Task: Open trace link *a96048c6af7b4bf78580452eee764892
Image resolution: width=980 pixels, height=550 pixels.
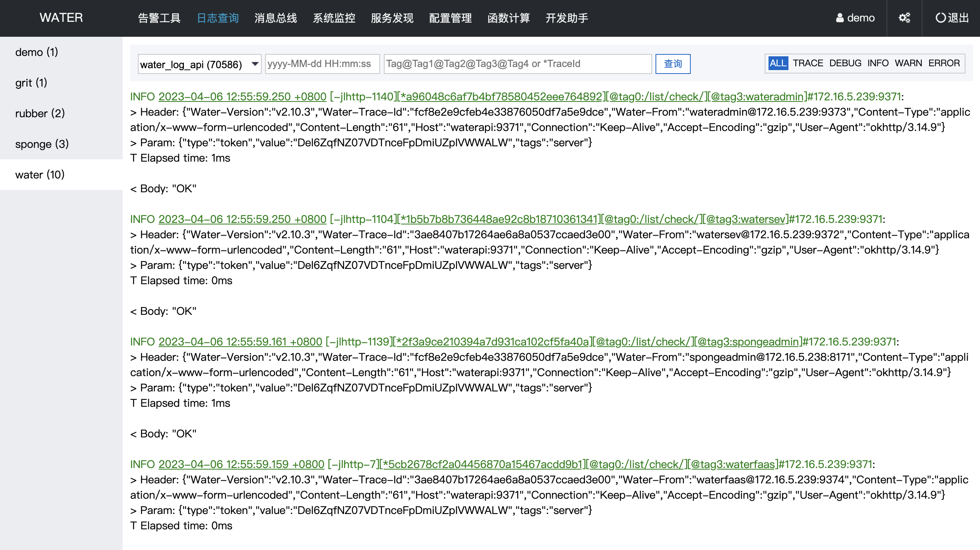Action: click(x=501, y=97)
